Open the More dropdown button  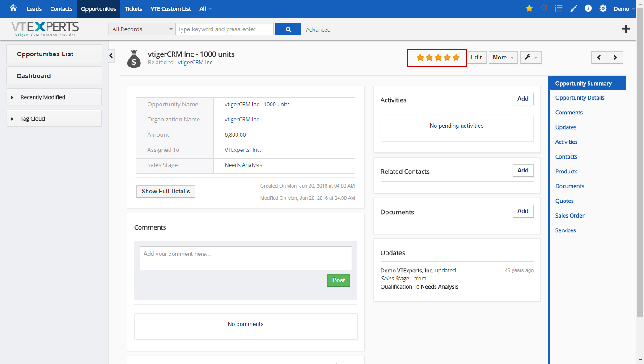pyautogui.click(x=503, y=57)
